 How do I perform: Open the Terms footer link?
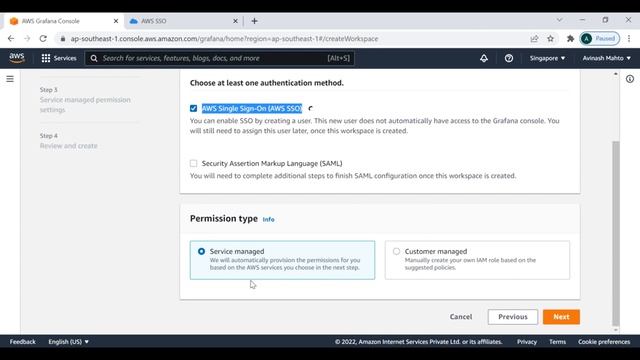pyautogui.click(x=557, y=342)
